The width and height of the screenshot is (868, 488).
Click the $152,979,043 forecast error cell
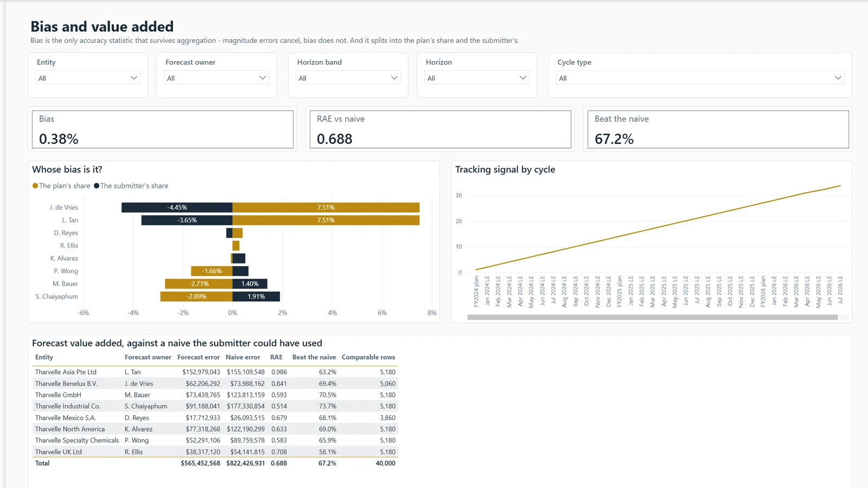pyautogui.click(x=201, y=372)
